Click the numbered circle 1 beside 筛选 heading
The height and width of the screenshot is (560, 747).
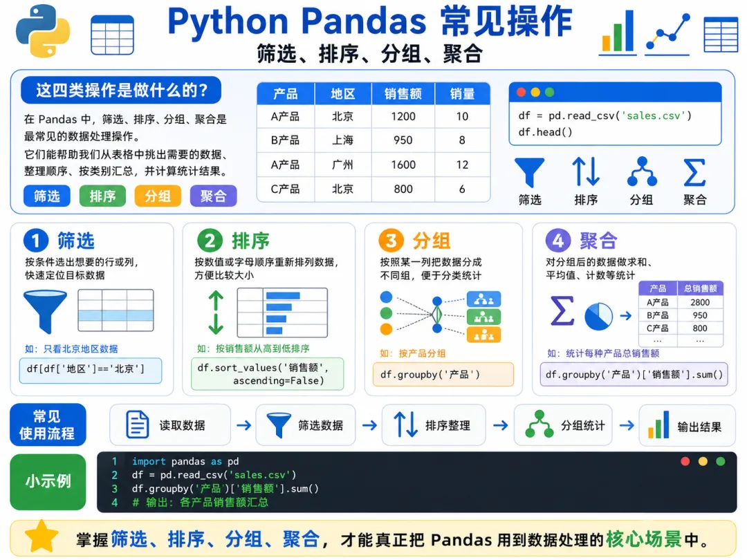(x=36, y=241)
